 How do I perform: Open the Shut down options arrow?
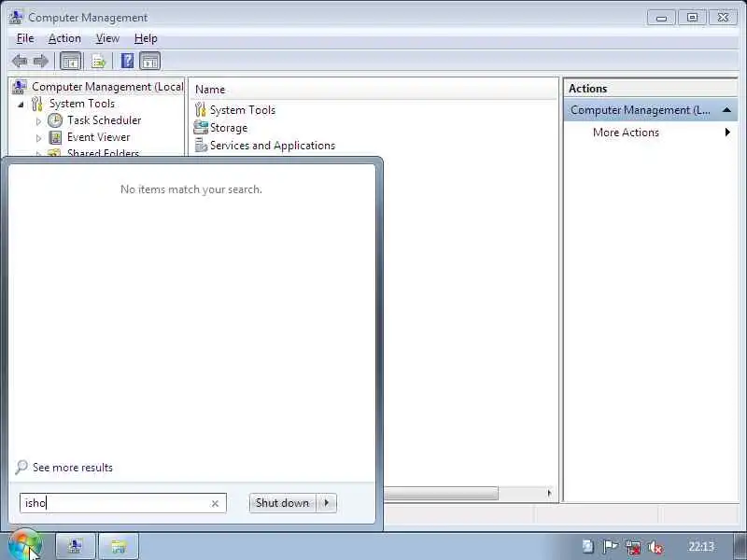pos(326,503)
